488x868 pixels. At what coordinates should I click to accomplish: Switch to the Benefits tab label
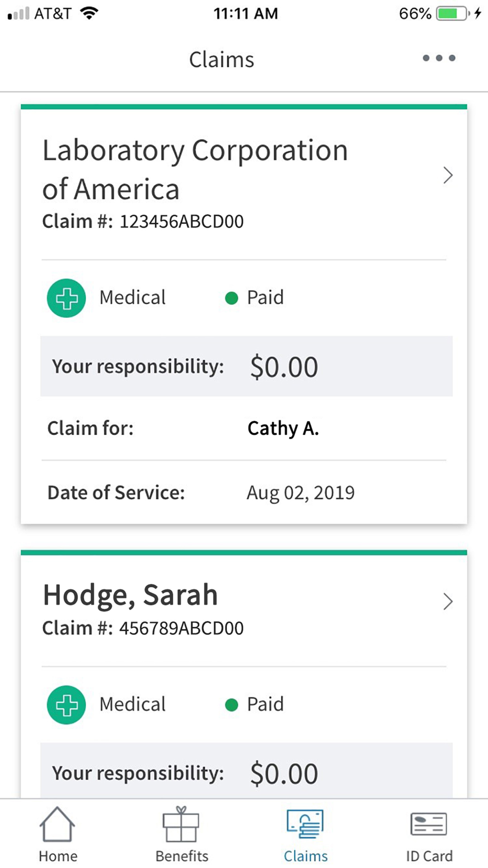click(182, 856)
